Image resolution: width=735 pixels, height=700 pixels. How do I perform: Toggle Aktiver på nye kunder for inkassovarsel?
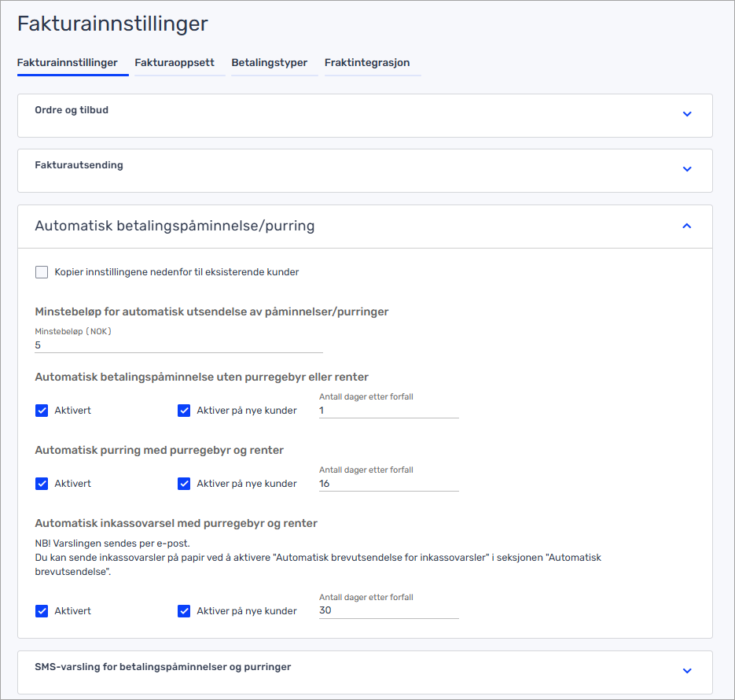tap(185, 611)
